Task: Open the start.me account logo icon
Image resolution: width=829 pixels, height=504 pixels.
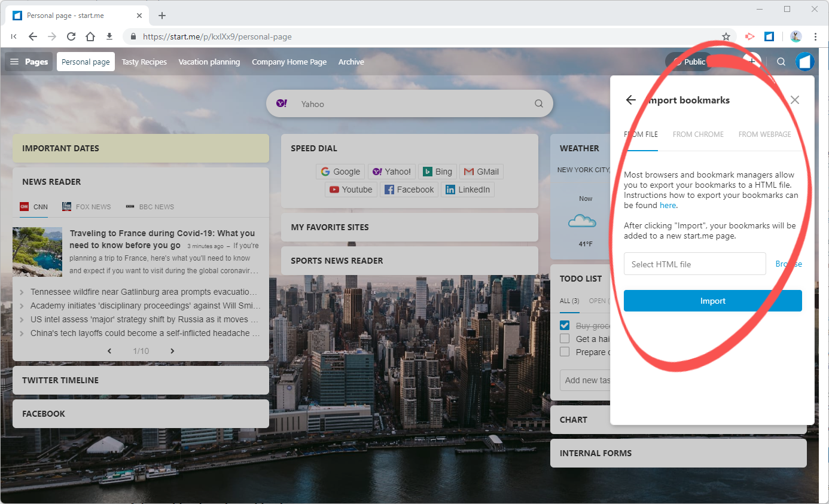Action: (805, 62)
